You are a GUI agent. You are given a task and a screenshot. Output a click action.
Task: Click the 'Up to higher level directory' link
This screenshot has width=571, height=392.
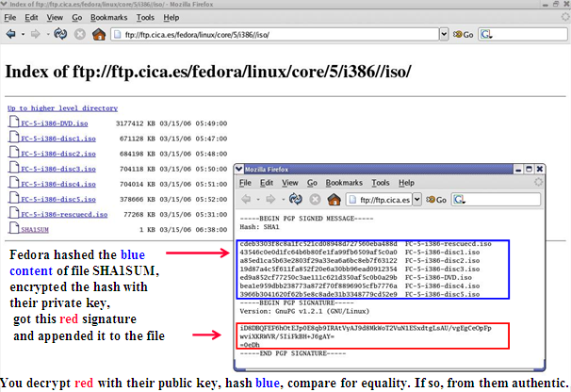pos(62,109)
